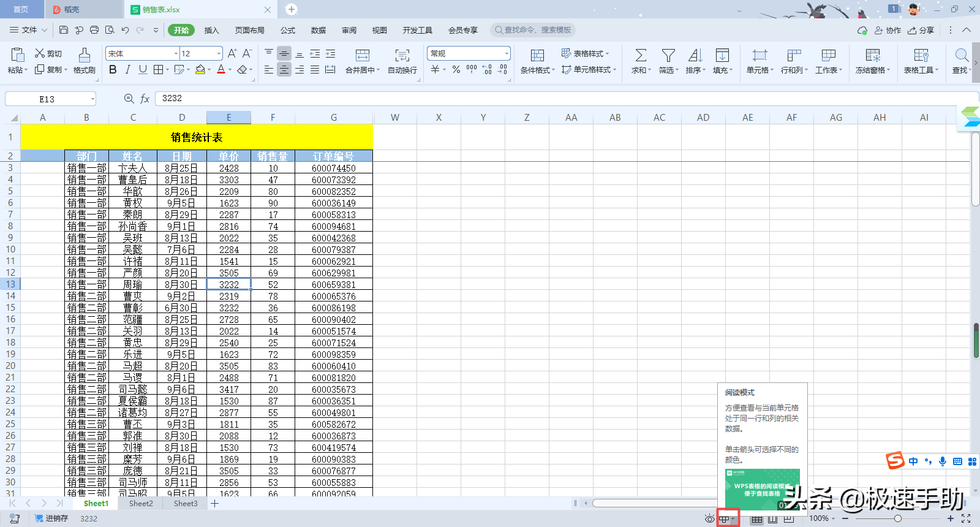Toggle center horizontal alignment
The width and height of the screenshot is (980, 527).
(x=284, y=70)
